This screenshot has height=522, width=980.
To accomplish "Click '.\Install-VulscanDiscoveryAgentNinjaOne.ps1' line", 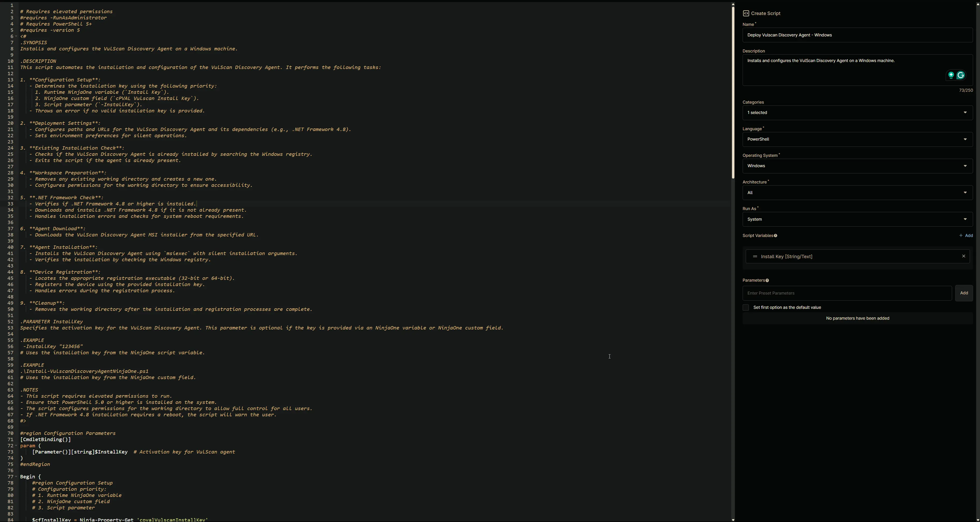I will [84, 371].
